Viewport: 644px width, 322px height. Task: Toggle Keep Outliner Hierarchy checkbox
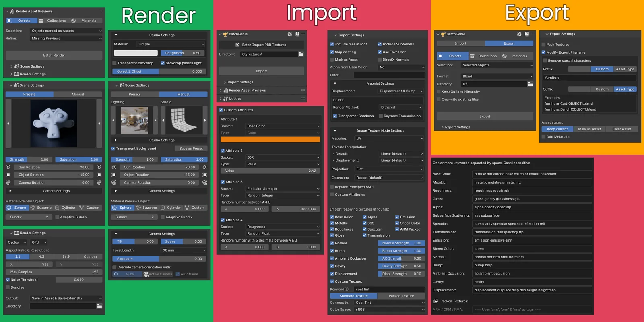tap(439, 92)
